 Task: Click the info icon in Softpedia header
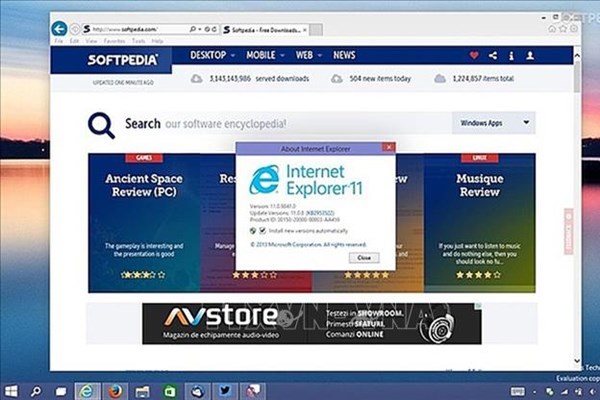511,56
